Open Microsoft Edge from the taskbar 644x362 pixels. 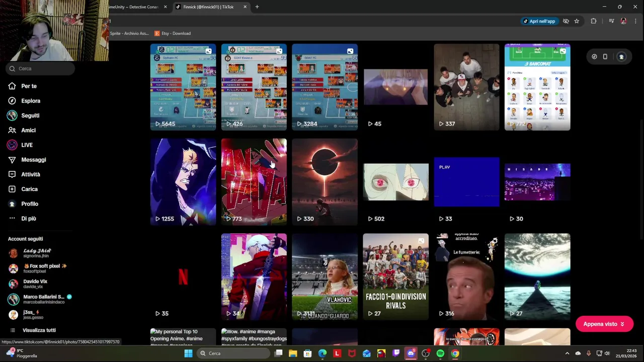tap(322, 353)
